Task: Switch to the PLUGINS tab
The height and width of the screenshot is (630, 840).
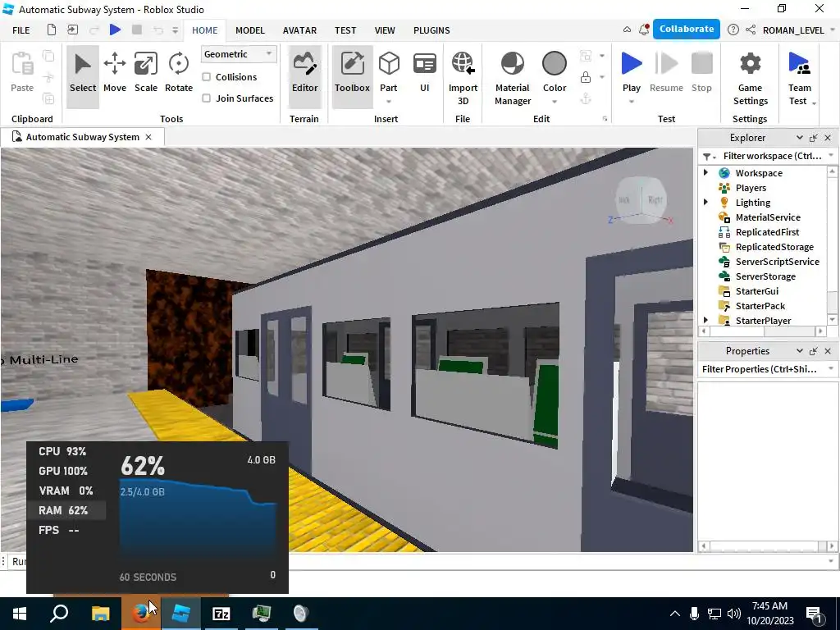Action: pyautogui.click(x=431, y=30)
